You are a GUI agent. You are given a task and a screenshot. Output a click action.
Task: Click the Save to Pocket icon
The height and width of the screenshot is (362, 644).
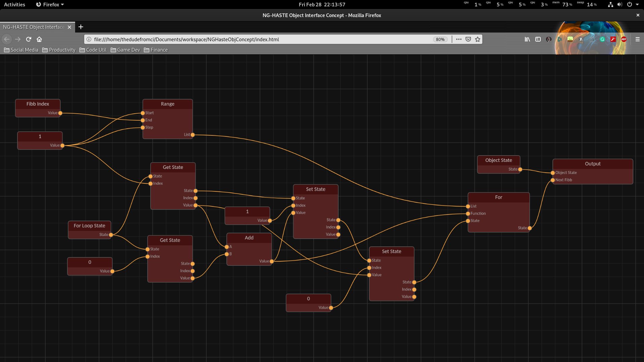click(x=468, y=39)
